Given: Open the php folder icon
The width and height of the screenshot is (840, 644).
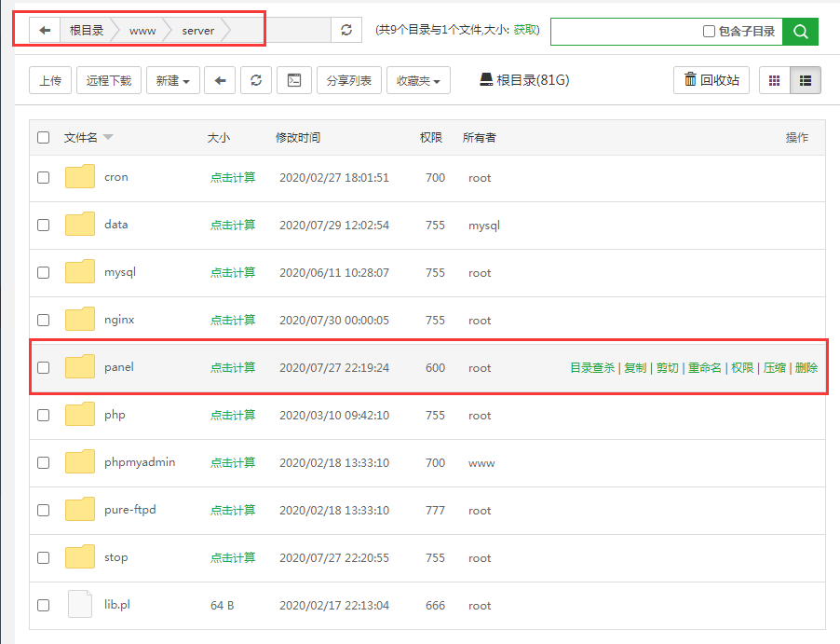Looking at the screenshot, I should [80, 414].
